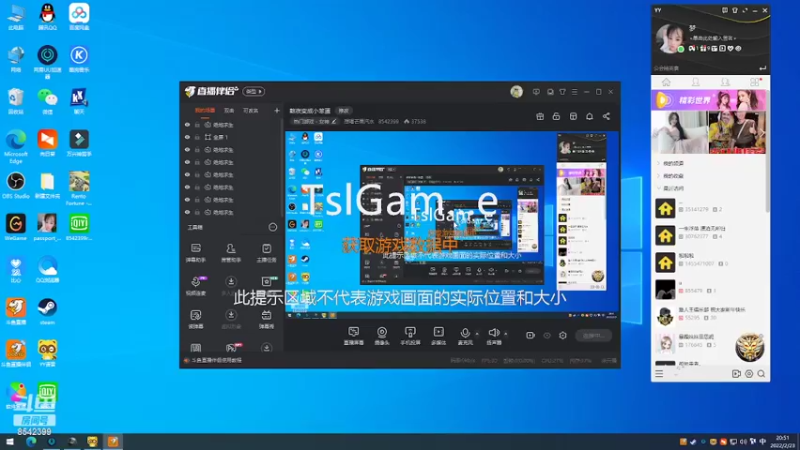Click the share icon above preview
Image resolution: width=800 pixels, height=450 pixels.
click(x=606, y=116)
